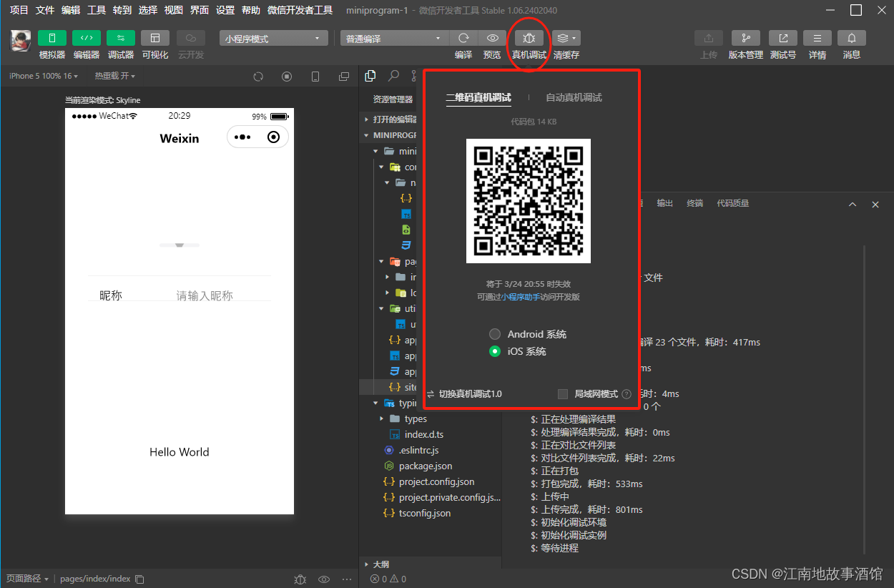
Task: Open the 文件 menu
Action: click(x=45, y=10)
